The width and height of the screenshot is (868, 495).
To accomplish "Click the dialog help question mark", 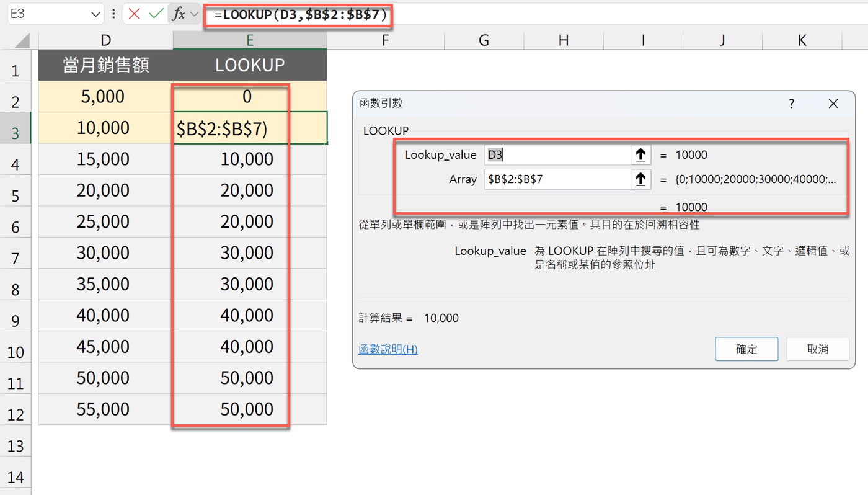I will (791, 104).
